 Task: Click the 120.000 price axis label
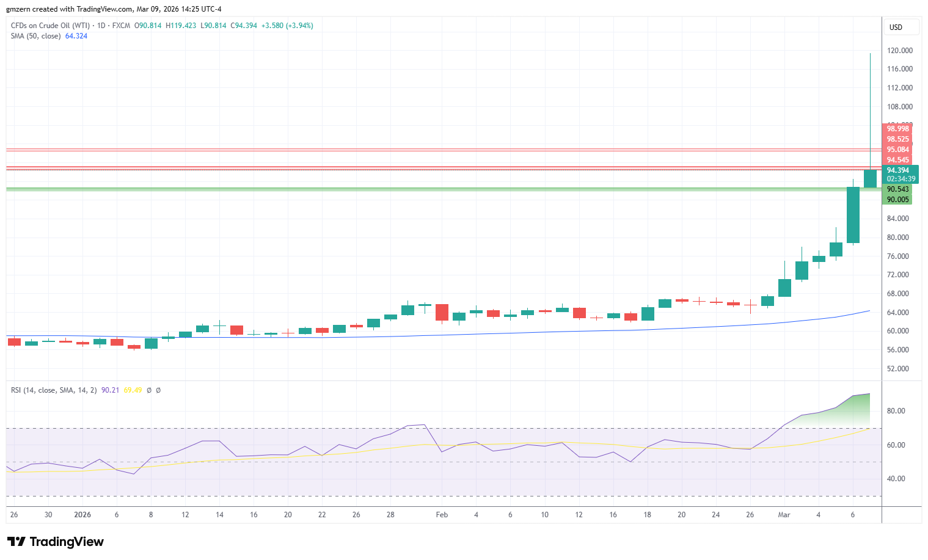900,51
